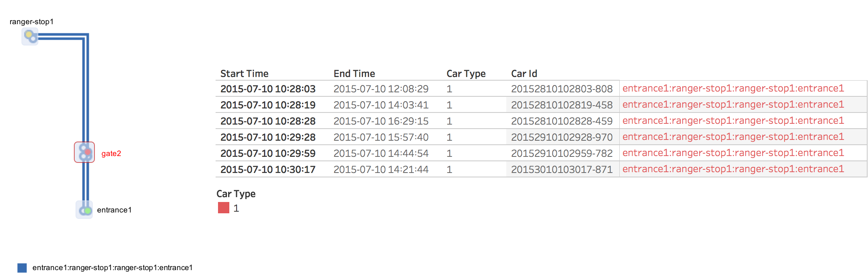
Task: Select the gate2 node marker
Action: (84, 152)
